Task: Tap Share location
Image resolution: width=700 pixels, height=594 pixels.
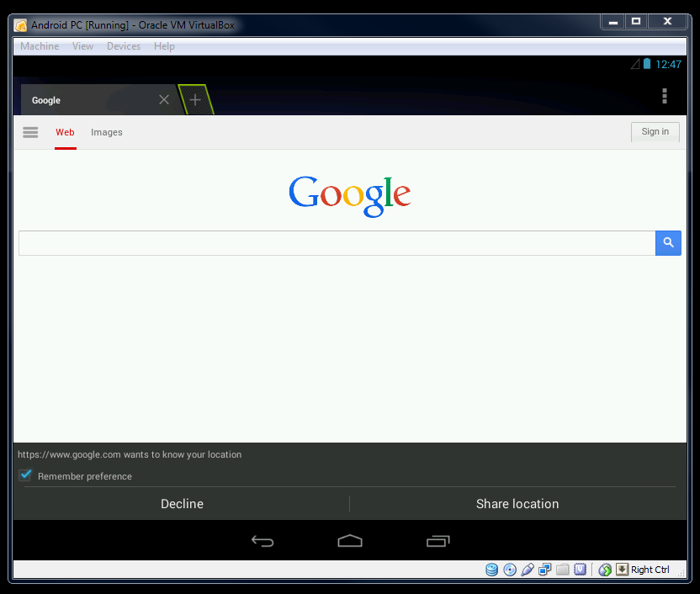Action: tap(517, 504)
